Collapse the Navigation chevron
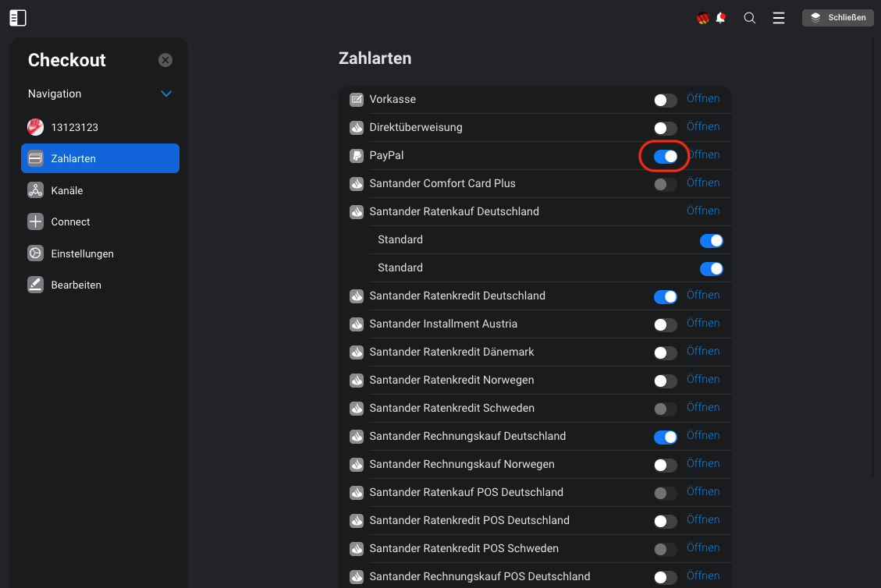 166,94
